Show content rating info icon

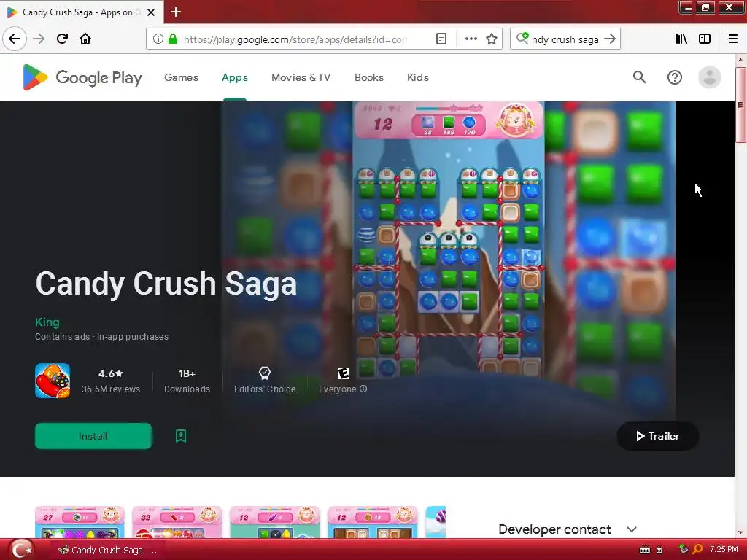pyautogui.click(x=363, y=389)
